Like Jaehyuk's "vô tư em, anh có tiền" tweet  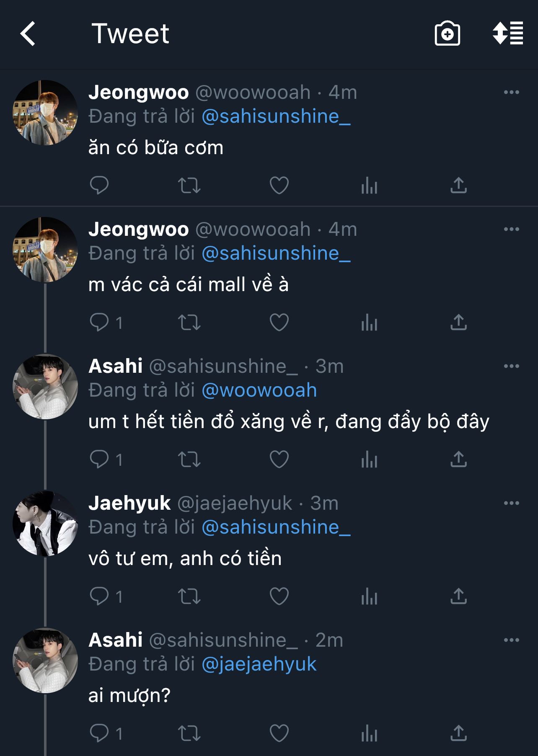tap(279, 596)
